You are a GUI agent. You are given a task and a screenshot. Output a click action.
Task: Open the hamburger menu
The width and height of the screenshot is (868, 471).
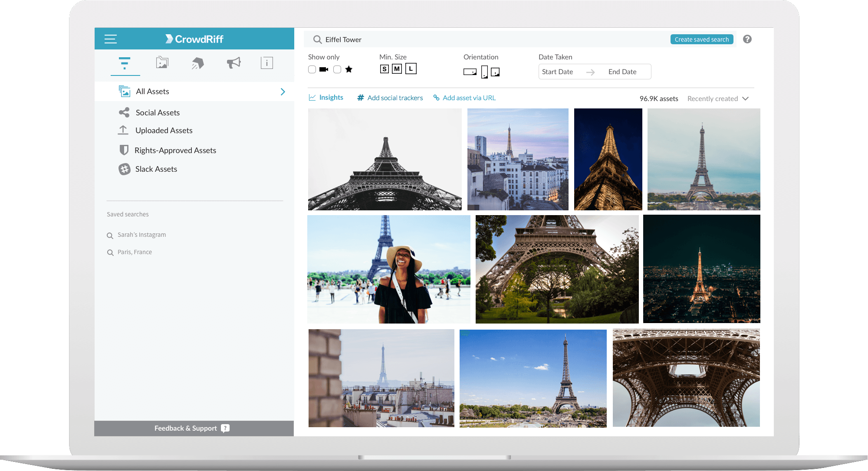[x=111, y=39]
